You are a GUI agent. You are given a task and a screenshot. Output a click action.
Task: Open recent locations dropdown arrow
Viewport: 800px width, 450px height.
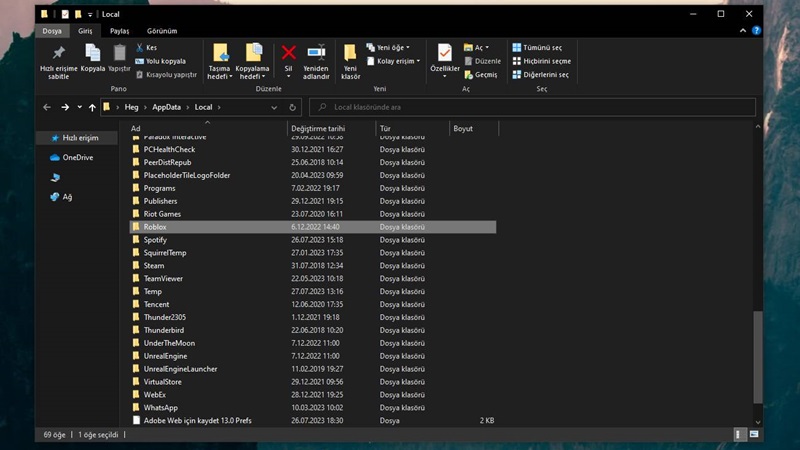80,107
